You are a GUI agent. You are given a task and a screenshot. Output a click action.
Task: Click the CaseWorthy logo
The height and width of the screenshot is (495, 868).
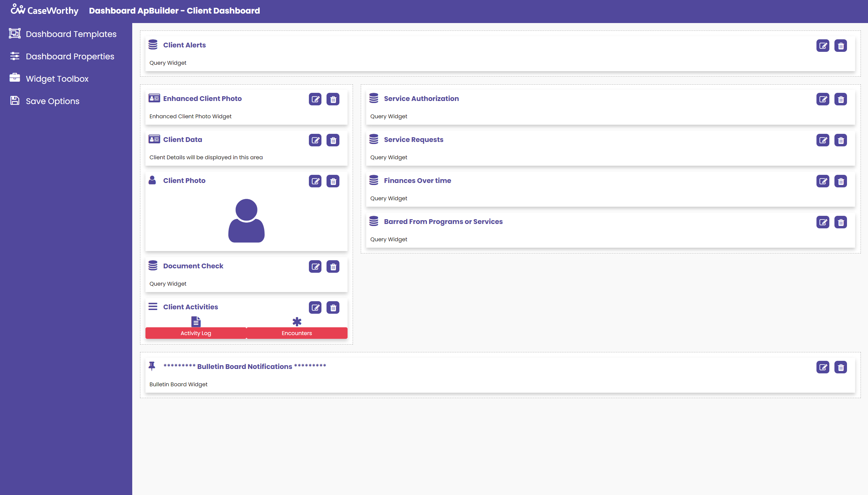tap(44, 10)
